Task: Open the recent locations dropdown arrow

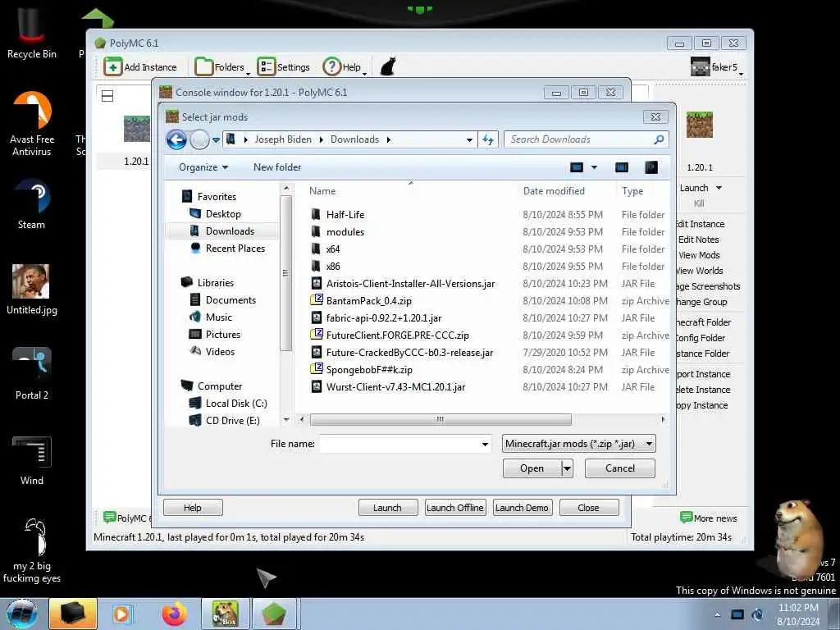Action: [216, 139]
